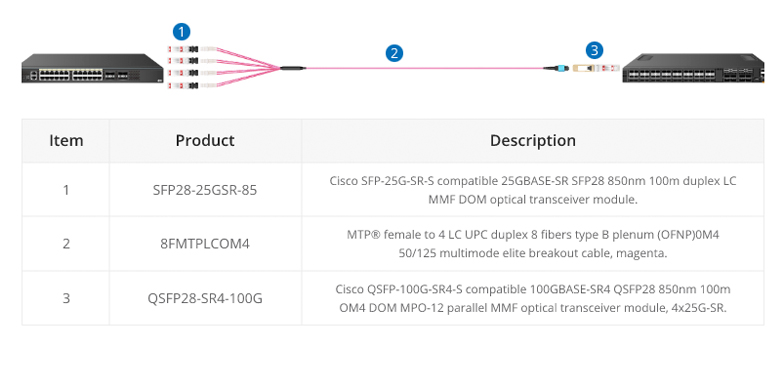Click the blue number 1 marker badge
This screenshot has height=368, width=780.
point(181,32)
